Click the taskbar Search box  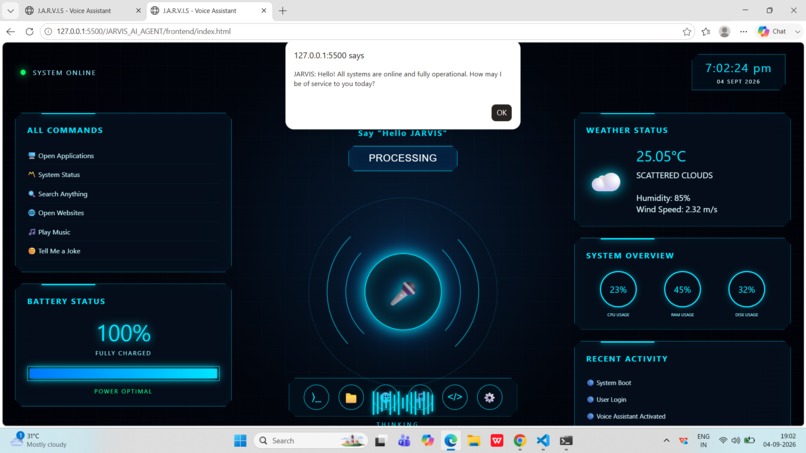click(x=311, y=441)
